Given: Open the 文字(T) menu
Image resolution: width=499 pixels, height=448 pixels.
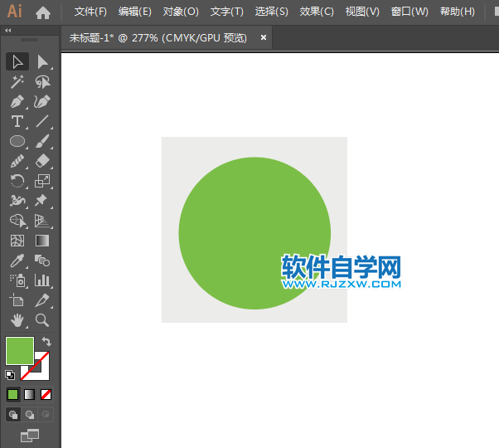Looking at the screenshot, I should pyautogui.click(x=226, y=12).
